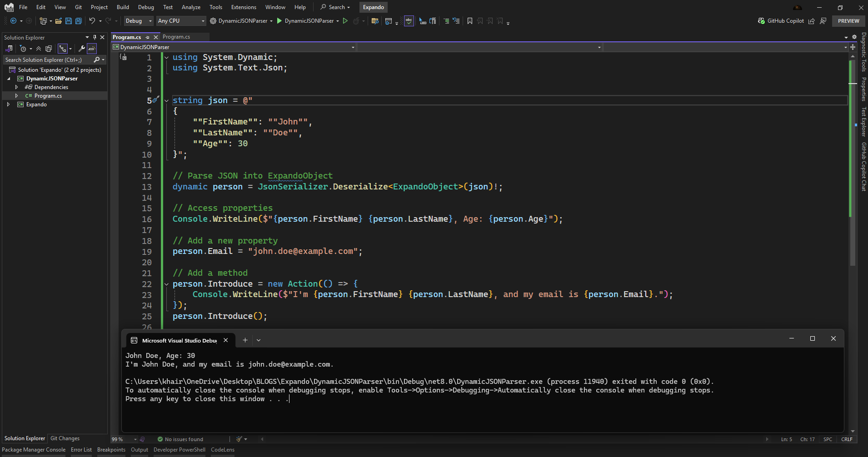Viewport: 868px width, 457px height.
Task: Click the Save All icon in the toolbar
Action: [x=78, y=21]
